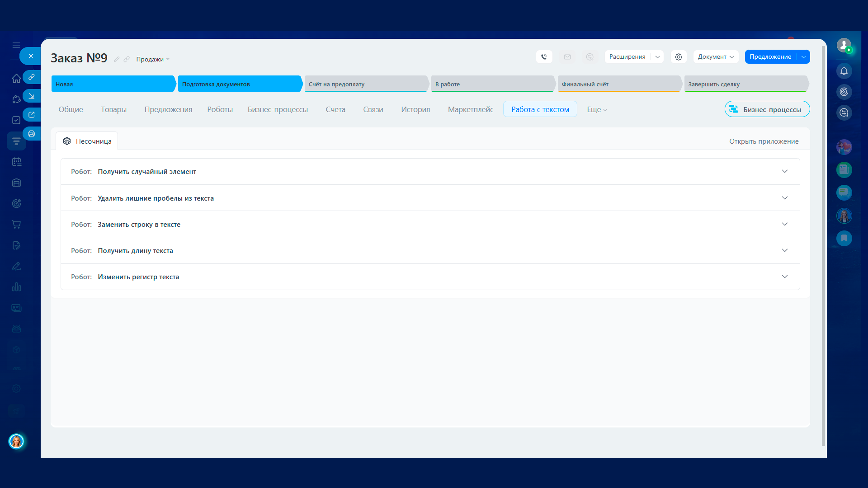The height and width of the screenshot is (488, 868).
Task: Click the Предложение button
Action: [x=770, y=57]
